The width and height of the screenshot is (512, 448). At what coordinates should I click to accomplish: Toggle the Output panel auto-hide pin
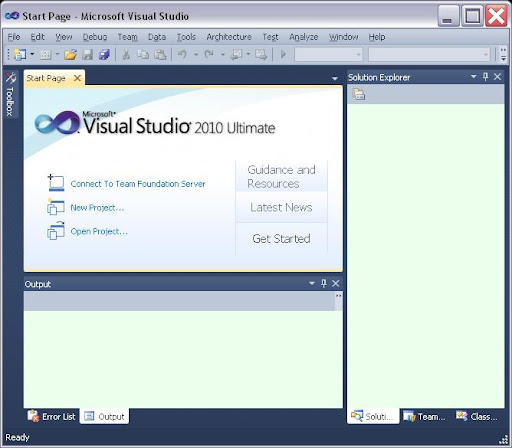pos(324,283)
